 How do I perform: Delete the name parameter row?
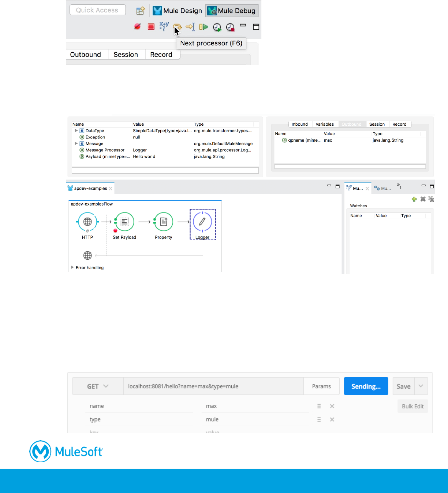pos(332,406)
